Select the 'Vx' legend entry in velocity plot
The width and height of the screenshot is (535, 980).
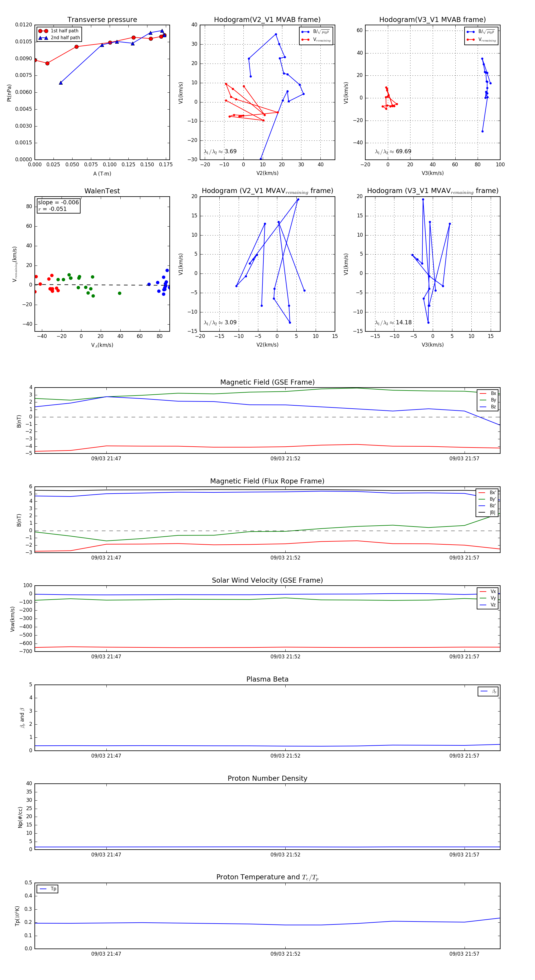click(488, 591)
